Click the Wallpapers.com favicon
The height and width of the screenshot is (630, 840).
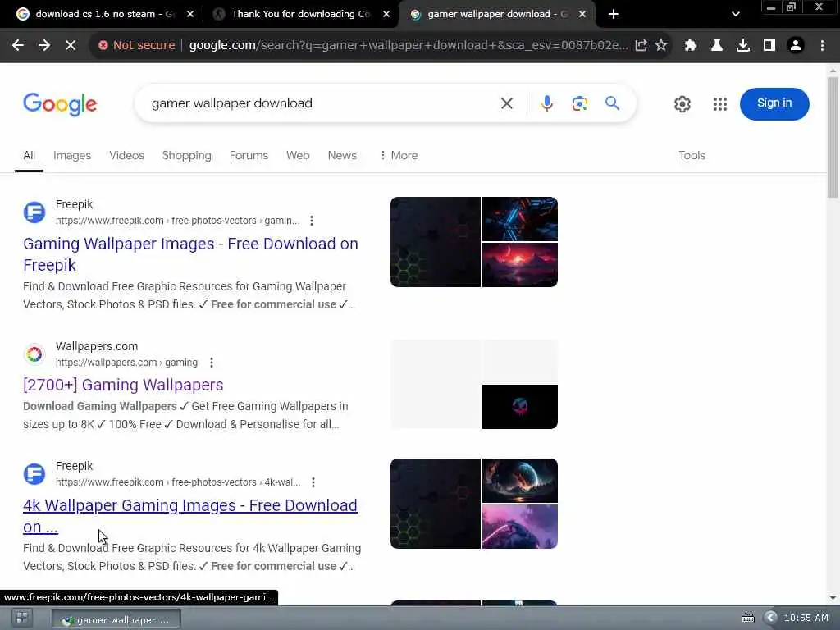click(x=34, y=354)
